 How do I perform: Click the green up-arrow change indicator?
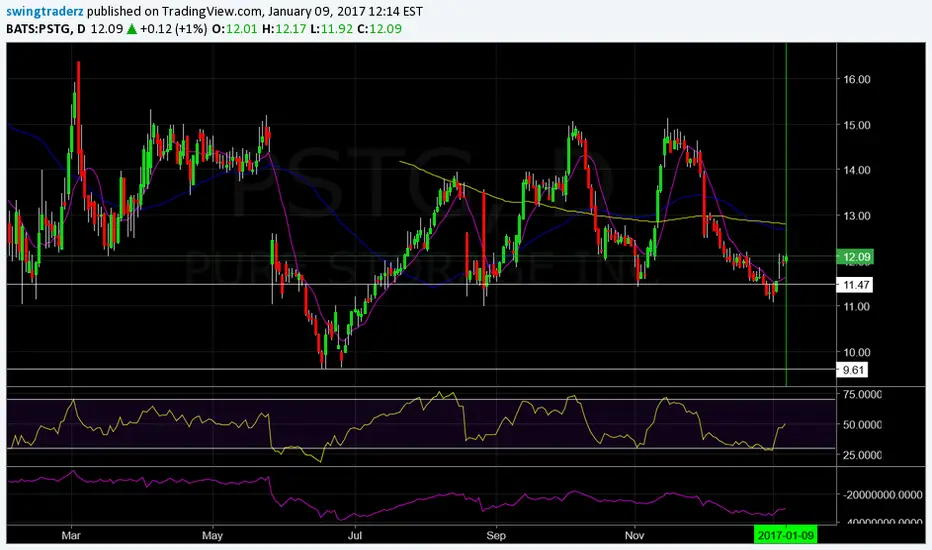132,29
